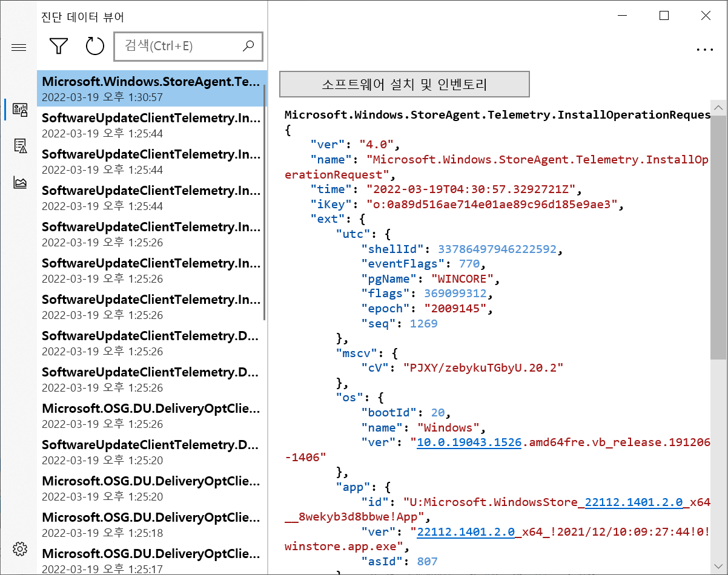Click the "ver": "4.0" line in the JSON
Image resolution: width=728 pixels, height=575 pixels.
coord(356,145)
